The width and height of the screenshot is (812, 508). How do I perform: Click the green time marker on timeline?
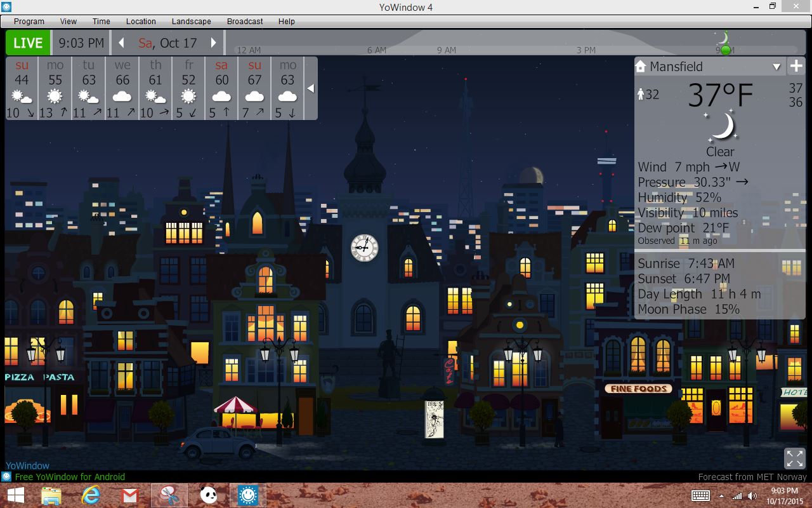[x=725, y=50]
